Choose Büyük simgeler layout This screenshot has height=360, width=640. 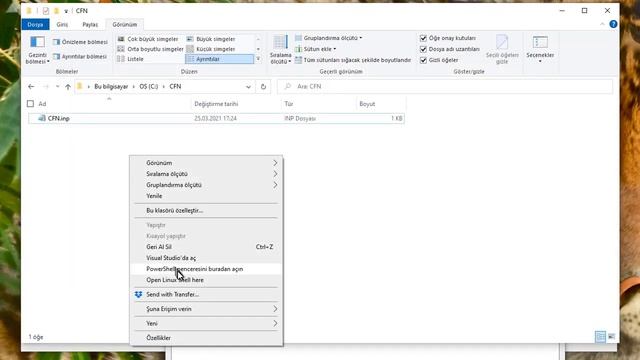(x=211, y=39)
